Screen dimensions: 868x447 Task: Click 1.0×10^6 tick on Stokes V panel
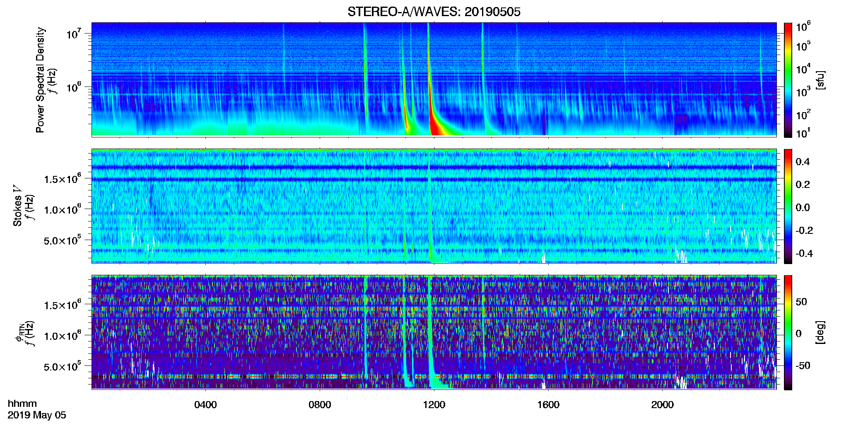tap(63, 209)
